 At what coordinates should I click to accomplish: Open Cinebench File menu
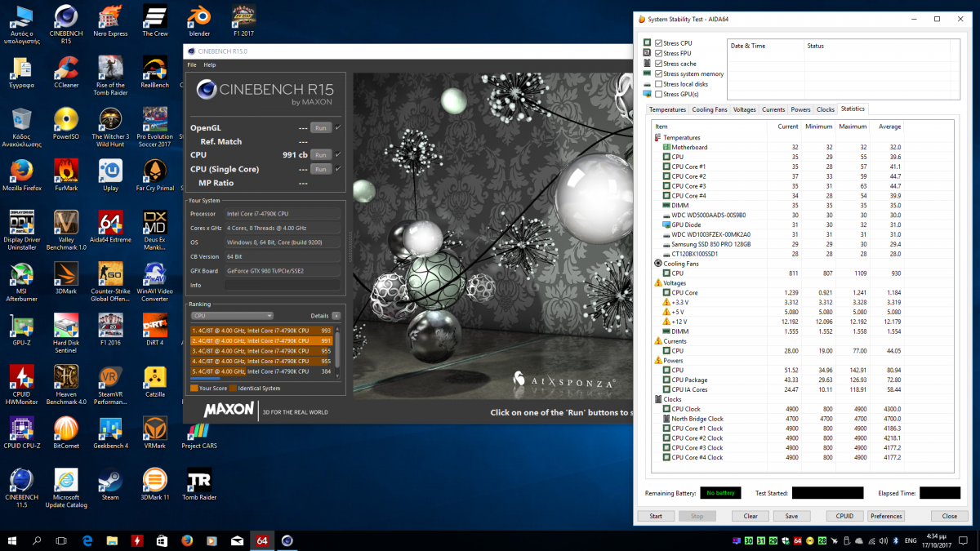[x=192, y=64]
